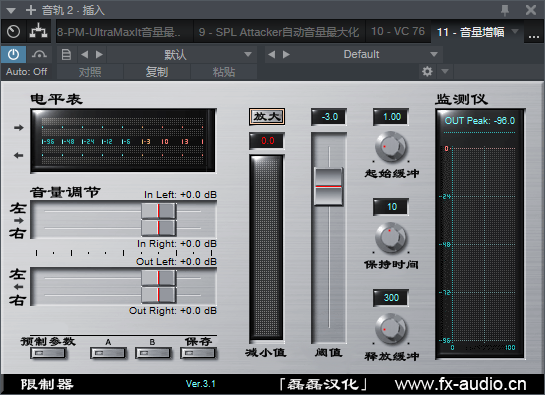Close the plugin window
The height and width of the screenshot is (395, 545).
tap(531, 10)
